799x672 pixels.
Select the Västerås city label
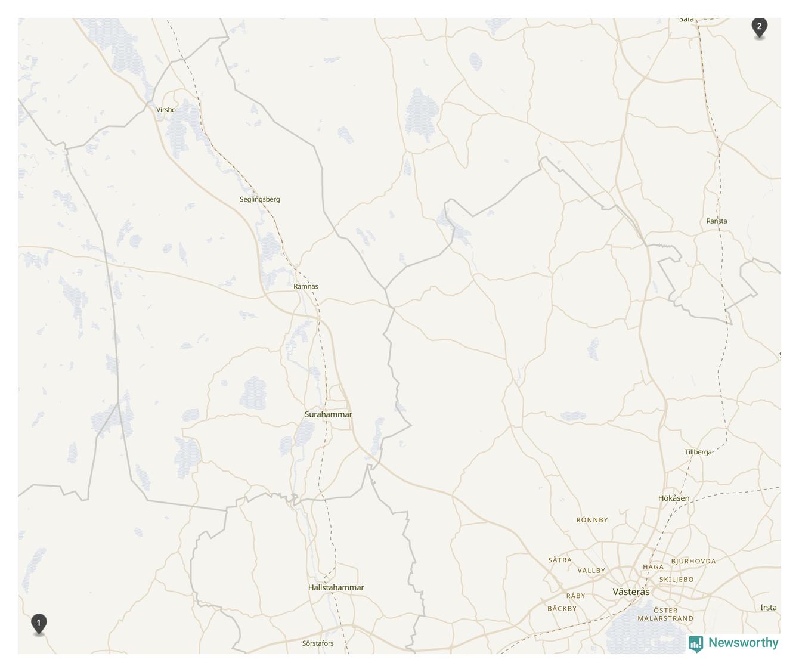point(631,592)
